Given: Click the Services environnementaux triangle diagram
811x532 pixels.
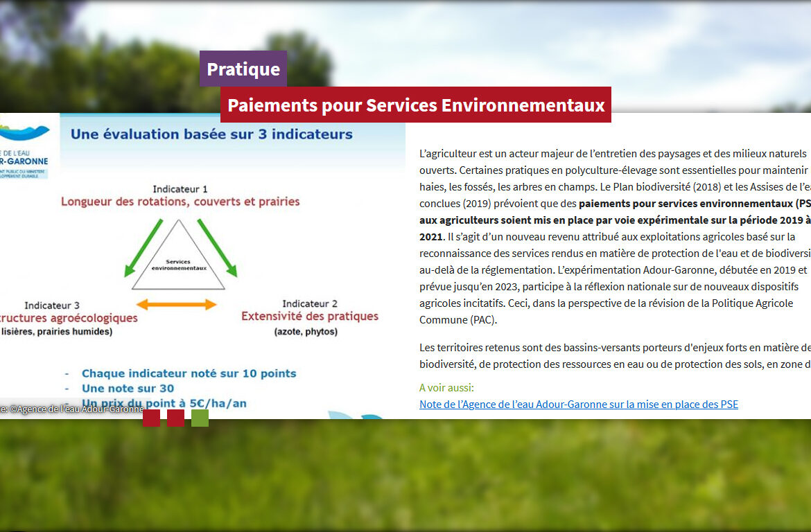Looking at the screenshot, I should point(178,255).
